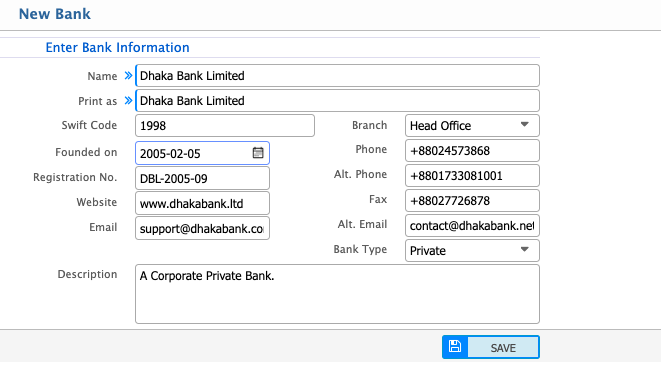The image size is (661, 390).
Task: Click the Phone field +88024573868
Action: pyautogui.click(x=472, y=151)
